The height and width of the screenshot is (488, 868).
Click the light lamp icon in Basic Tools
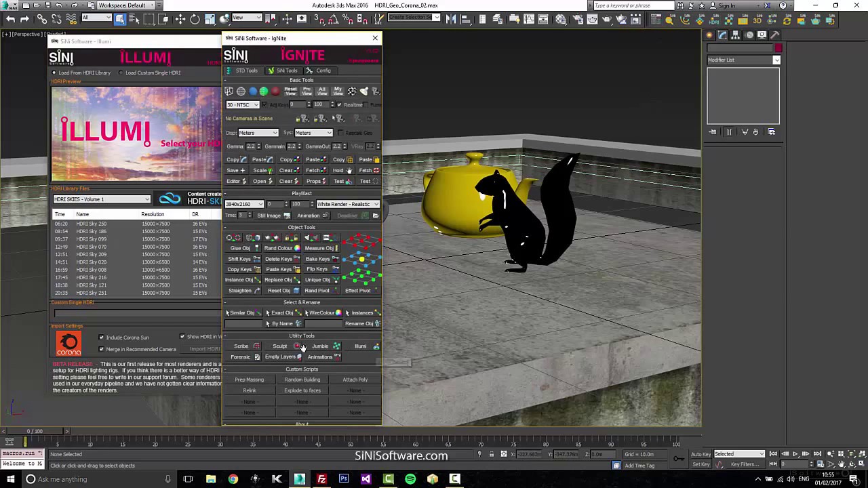coord(363,91)
